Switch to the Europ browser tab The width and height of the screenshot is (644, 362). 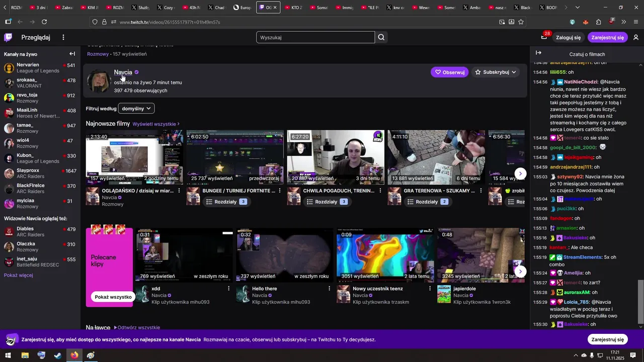243,8
